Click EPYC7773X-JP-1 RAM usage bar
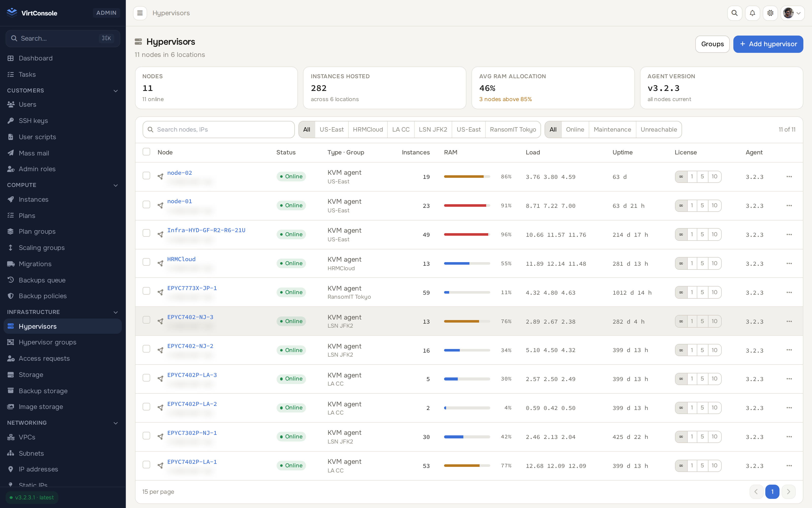The image size is (812, 508). point(467,292)
